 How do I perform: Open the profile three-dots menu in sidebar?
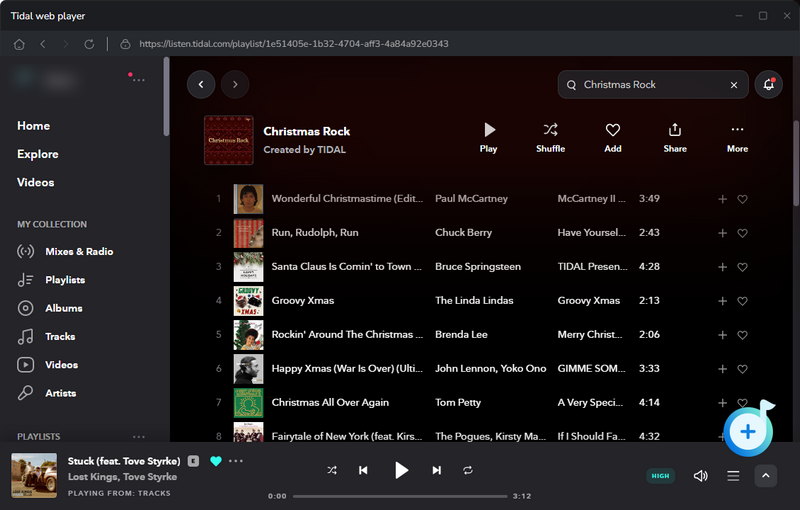[x=139, y=80]
